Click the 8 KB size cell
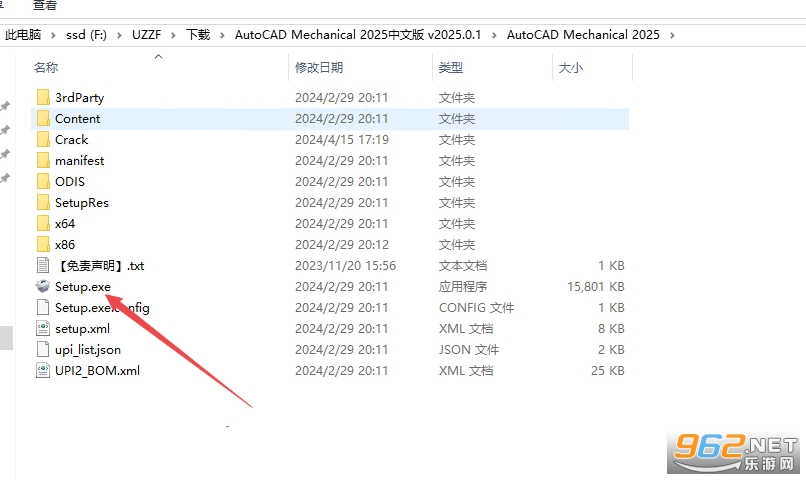Image resolution: width=806 pixels, height=480 pixels. [611, 329]
